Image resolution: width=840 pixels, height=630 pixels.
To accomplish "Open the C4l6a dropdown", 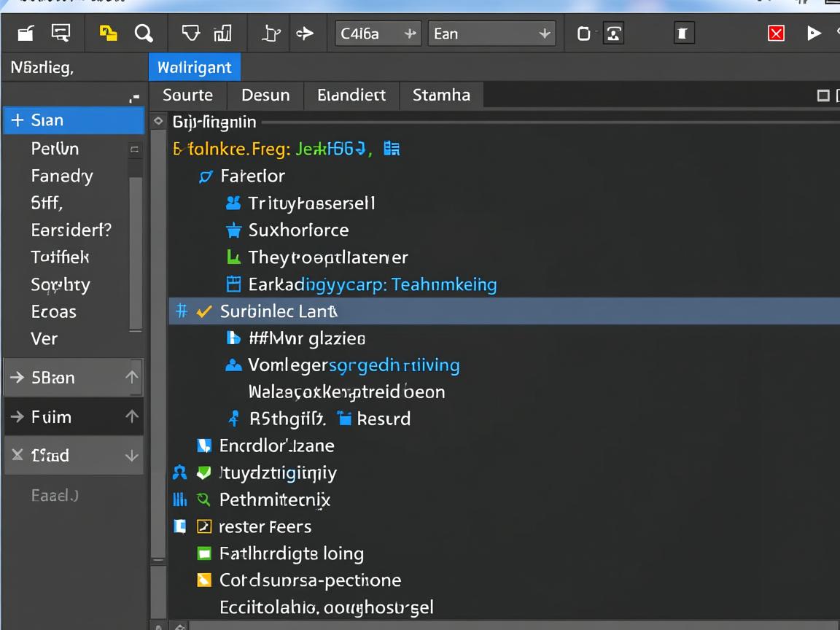I will click(x=377, y=34).
